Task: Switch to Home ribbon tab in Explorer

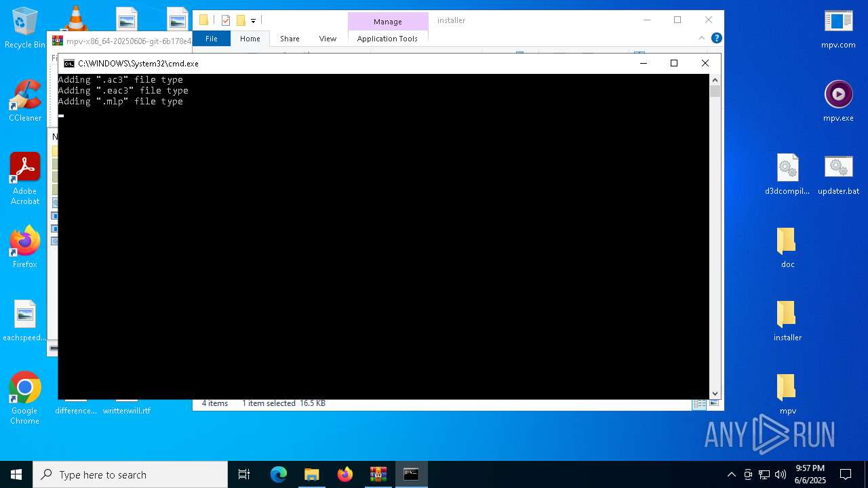Action: point(250,39)
